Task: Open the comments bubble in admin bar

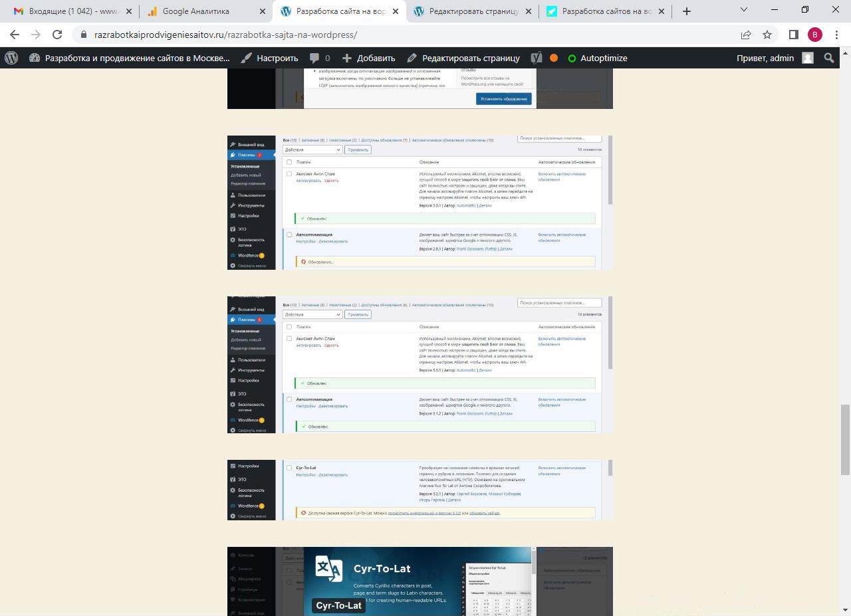Action: 319,58
